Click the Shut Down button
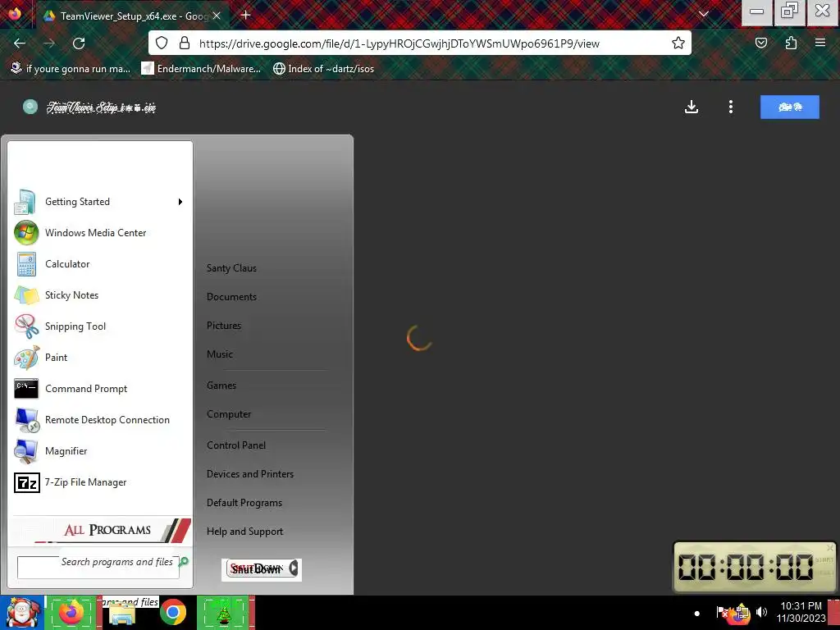Image resolution: width=840 pixels, height=630 pixels. (257, 569)
